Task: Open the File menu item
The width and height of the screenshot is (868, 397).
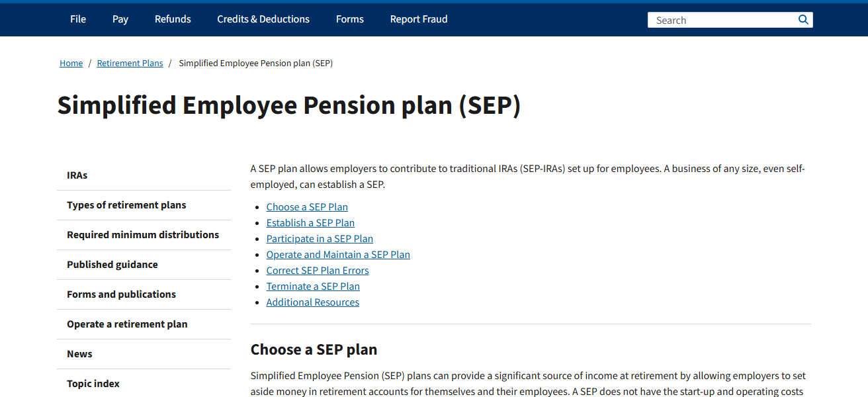Action: pos(77,19)
